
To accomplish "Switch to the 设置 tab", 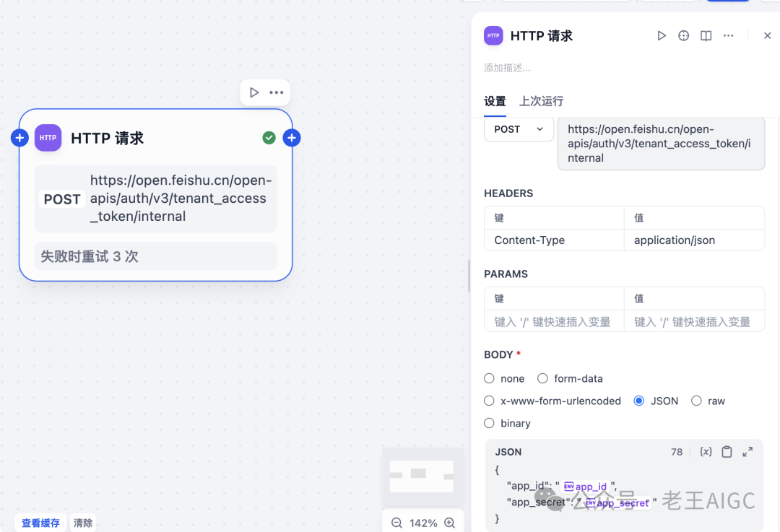I will [x=495, y=102].
